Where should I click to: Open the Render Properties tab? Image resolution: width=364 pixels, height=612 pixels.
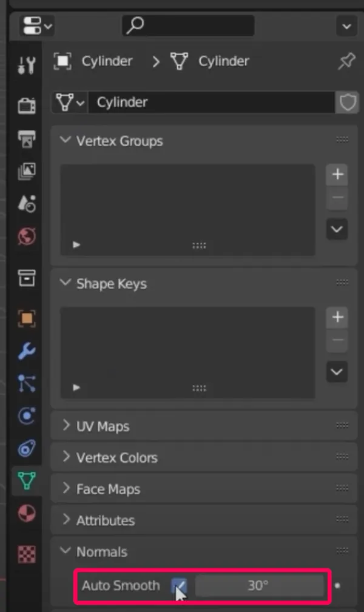25,104
